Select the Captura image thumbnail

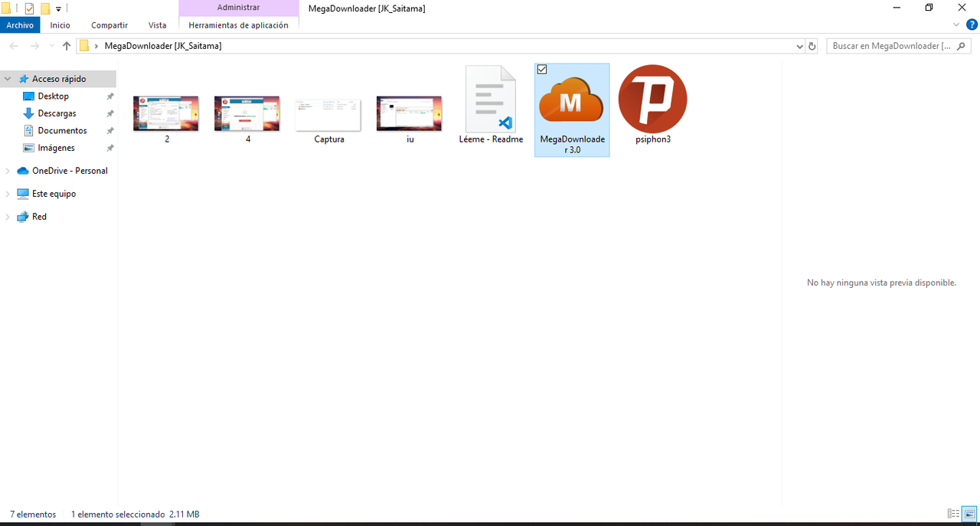[328, 114]
